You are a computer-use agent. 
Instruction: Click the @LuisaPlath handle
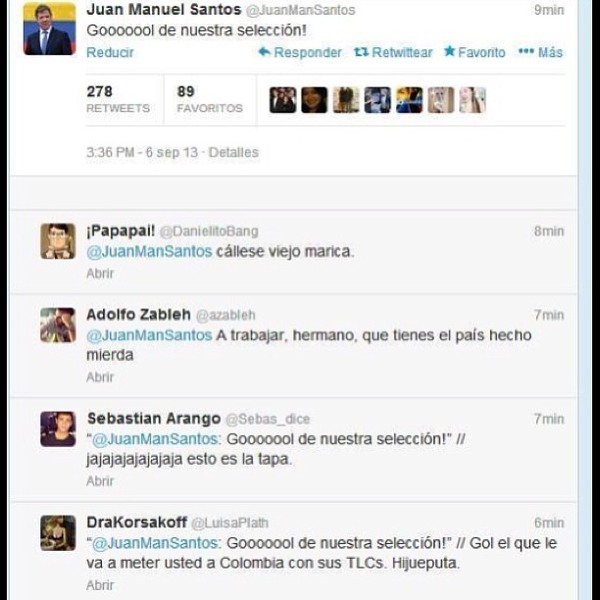click(x=230, y=523)
